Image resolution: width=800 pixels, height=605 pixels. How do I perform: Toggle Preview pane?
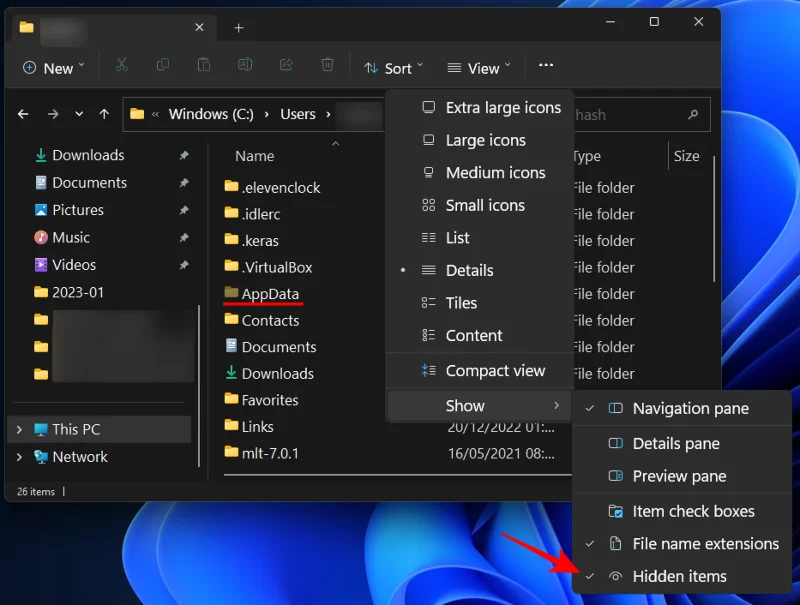682,476
